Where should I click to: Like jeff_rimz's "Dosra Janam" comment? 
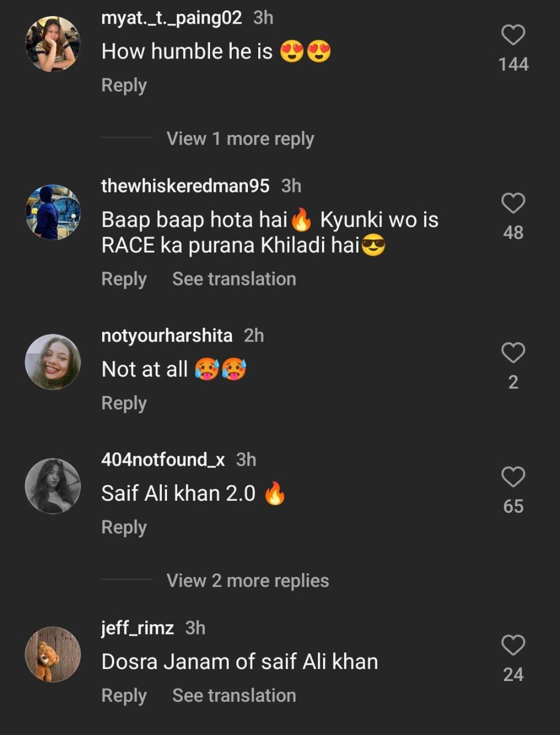[x=513, y=645]
